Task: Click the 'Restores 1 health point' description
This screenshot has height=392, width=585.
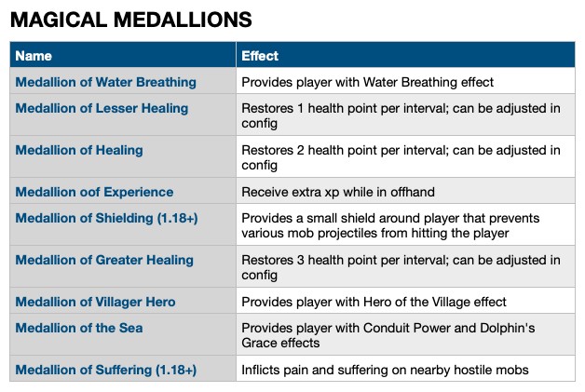Action: 401,115
